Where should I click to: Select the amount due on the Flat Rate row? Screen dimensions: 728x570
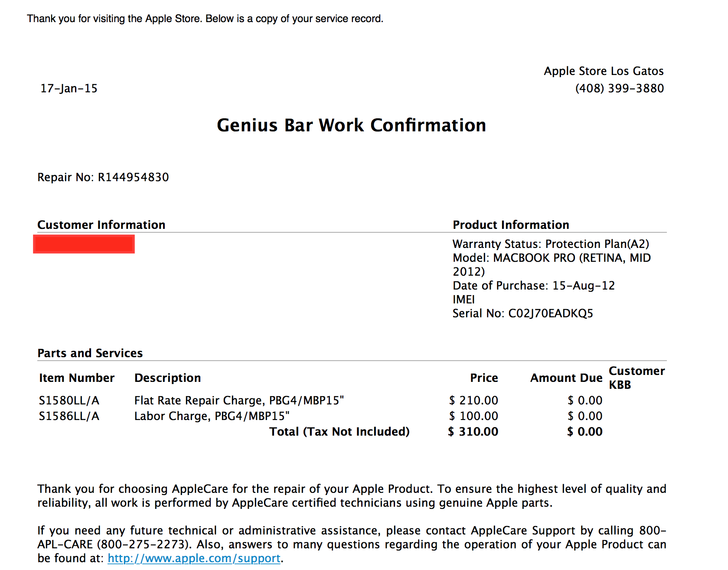pos(585,401)
